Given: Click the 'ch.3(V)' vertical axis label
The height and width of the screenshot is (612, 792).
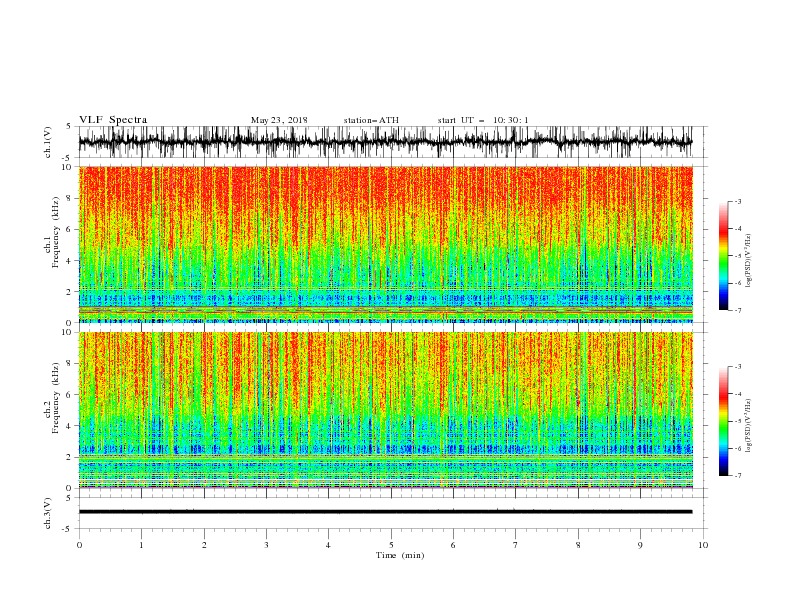Looking at the screenshot, I should (48, 513).
